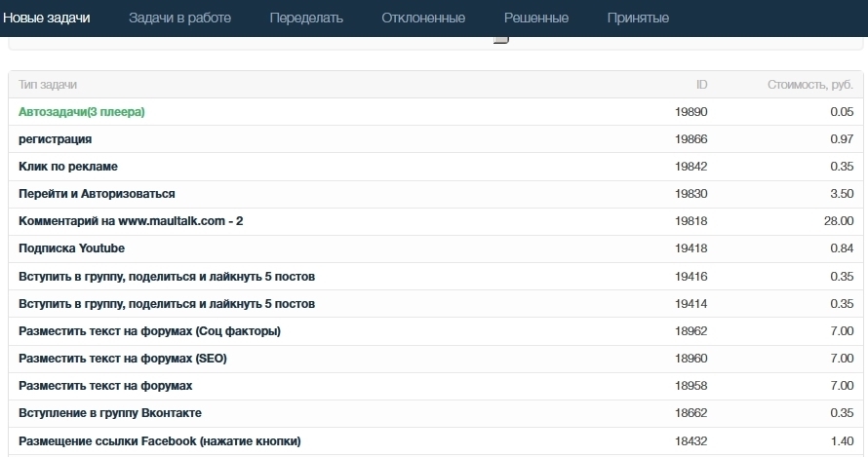The height and width of the screenshot is (457, 868).
Task: Open the Автозадачи(3 плеера) task
Action: click(x=81, y=112)
